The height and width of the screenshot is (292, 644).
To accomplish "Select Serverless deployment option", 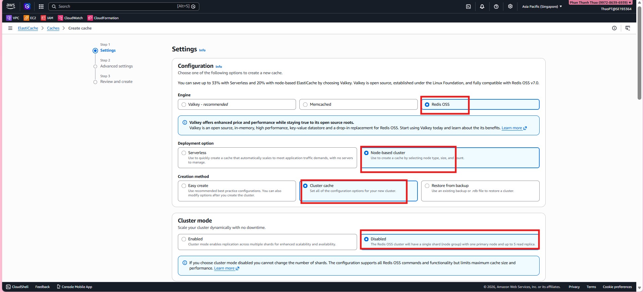I will pos(267,158).
